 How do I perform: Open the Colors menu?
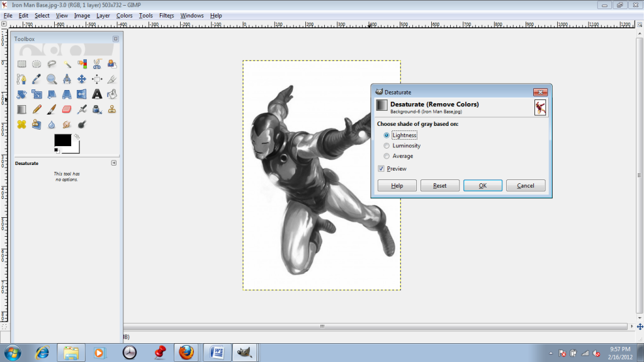[124, 16]
